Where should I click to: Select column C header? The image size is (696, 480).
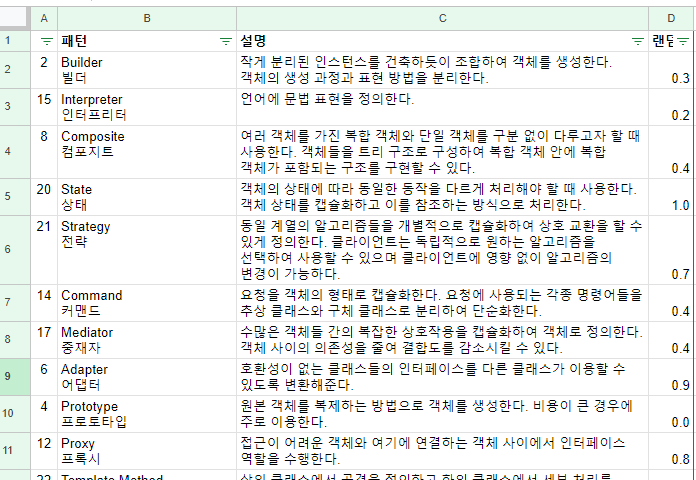(443, 18)
